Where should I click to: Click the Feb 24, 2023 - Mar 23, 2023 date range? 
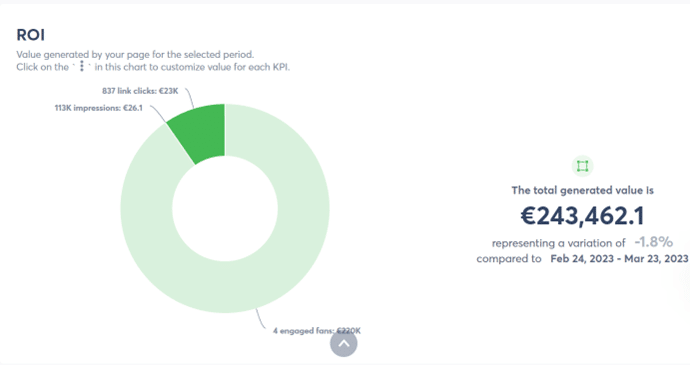pos(619,258)
